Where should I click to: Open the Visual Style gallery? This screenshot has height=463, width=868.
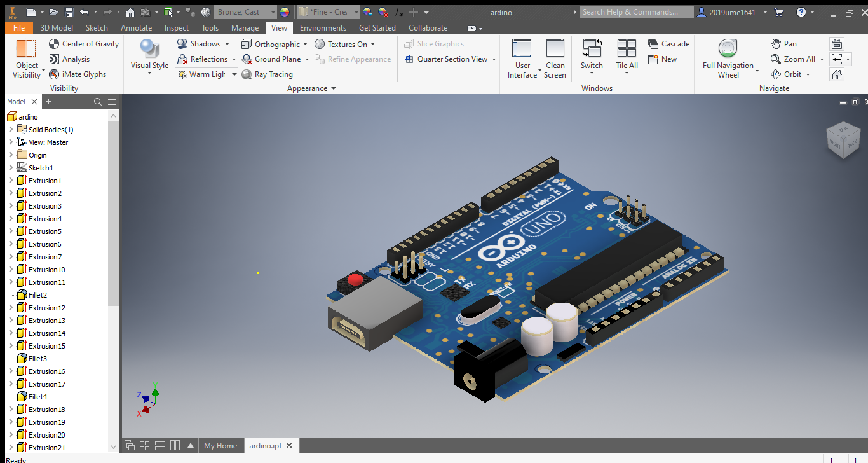[149, 56]
